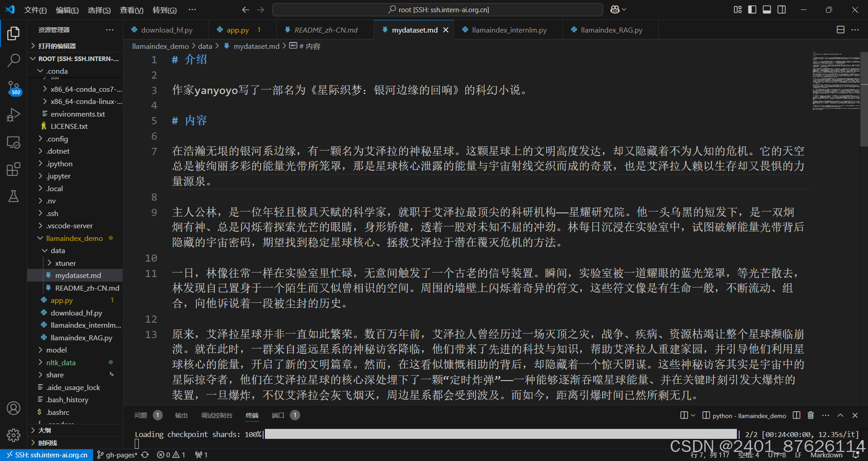Switch to the README_zh-CN.md tab
This screenshot has height=461, width=868.
point(326,30)
